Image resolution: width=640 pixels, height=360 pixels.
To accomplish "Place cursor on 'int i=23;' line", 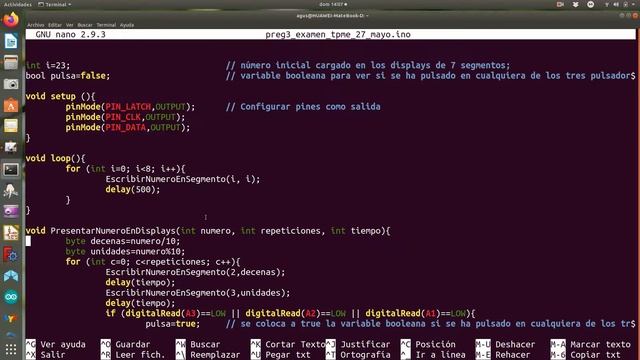I will pos(48,65).
